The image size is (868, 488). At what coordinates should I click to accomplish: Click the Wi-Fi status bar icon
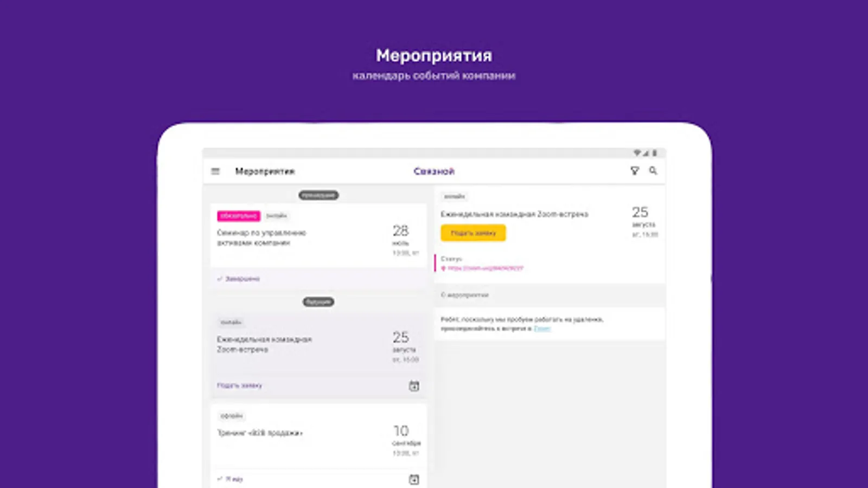point(637,153)
